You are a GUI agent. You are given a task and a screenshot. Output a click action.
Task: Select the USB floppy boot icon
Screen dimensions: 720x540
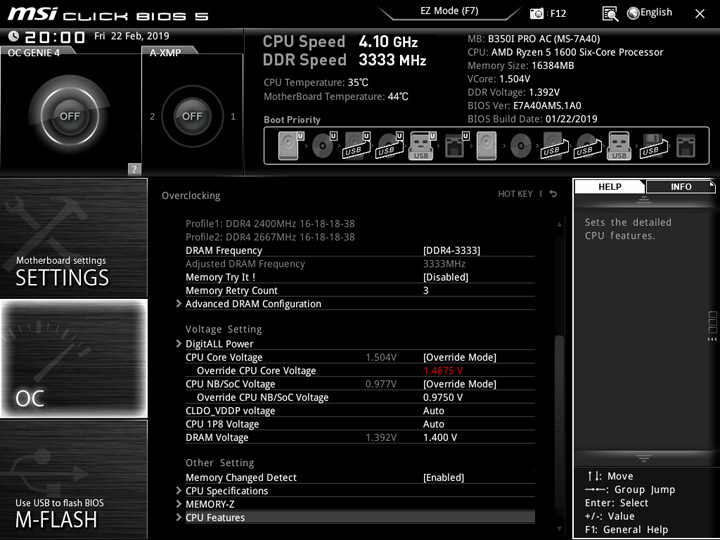(653, 146)
